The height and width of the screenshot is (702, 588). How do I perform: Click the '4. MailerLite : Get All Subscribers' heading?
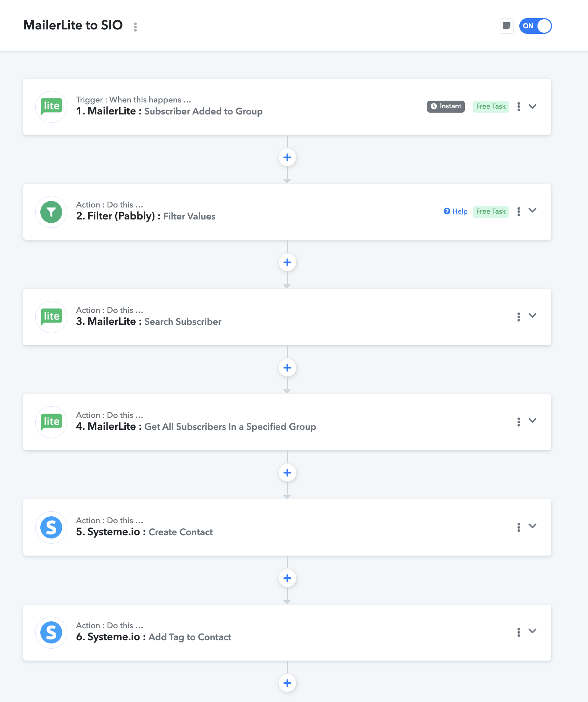196,427
